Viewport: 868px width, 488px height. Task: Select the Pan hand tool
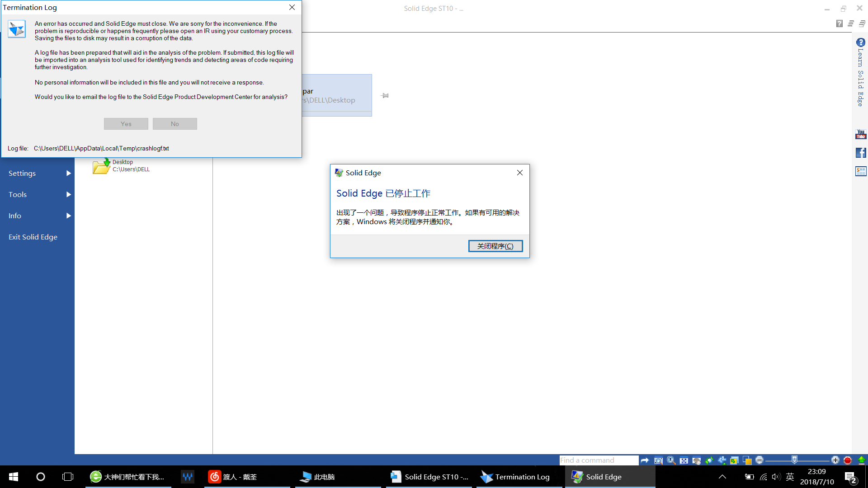(697, 460)
